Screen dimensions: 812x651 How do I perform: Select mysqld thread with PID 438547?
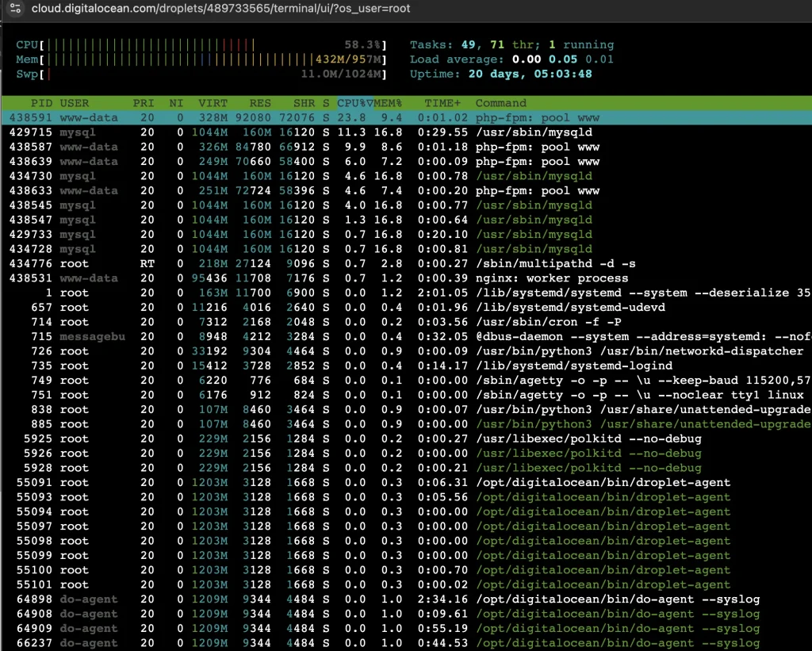pyautogui.click(x=406, y=220)
